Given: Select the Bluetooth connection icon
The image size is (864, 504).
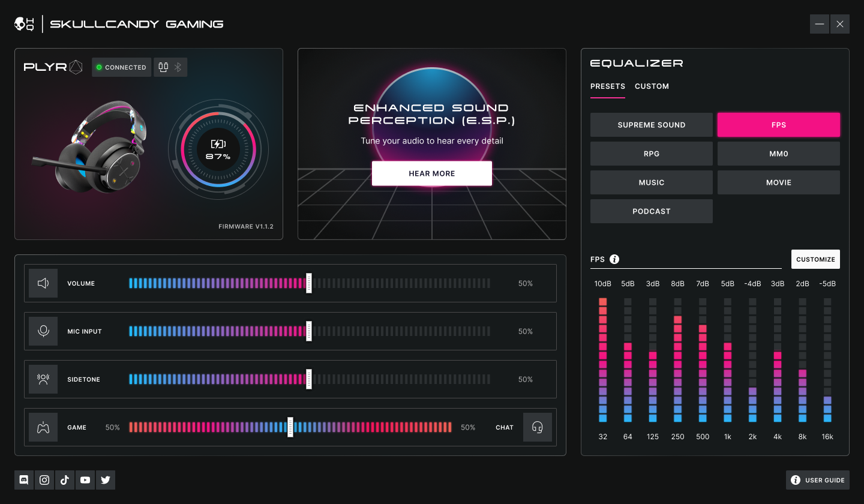Looking at the screenshot, I should [x=178, y=67].
